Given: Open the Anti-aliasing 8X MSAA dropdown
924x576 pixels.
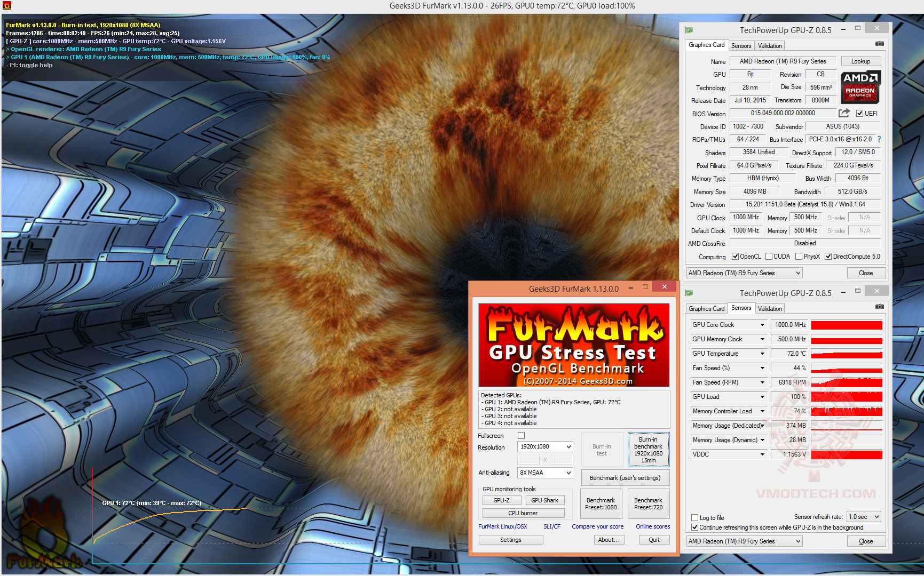Looking at the screenshot, I should pos(545,473).
